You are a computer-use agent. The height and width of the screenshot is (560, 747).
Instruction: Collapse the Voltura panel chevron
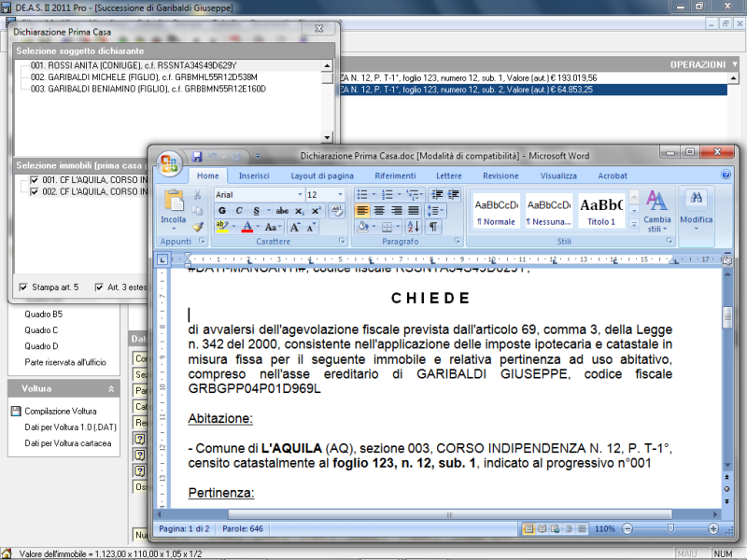(x=111, y=389)
